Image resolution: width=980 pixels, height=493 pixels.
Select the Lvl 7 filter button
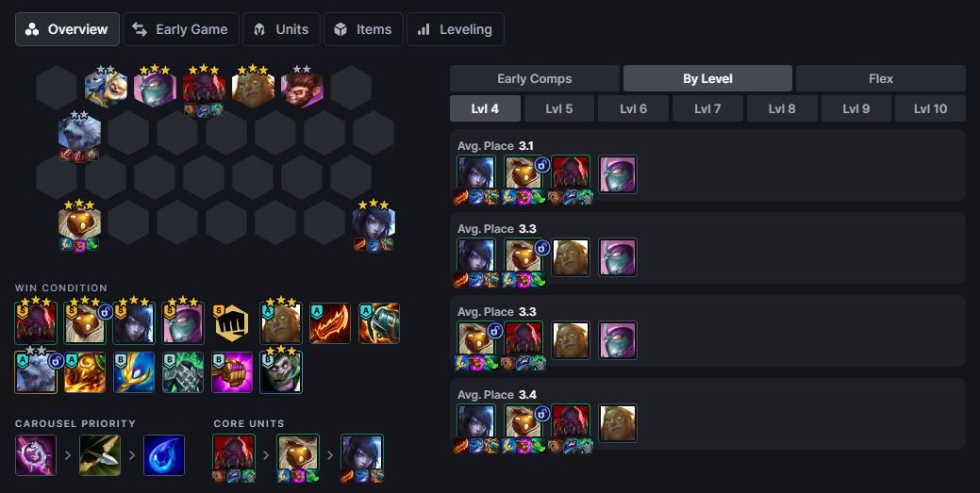tap(707, 108)
